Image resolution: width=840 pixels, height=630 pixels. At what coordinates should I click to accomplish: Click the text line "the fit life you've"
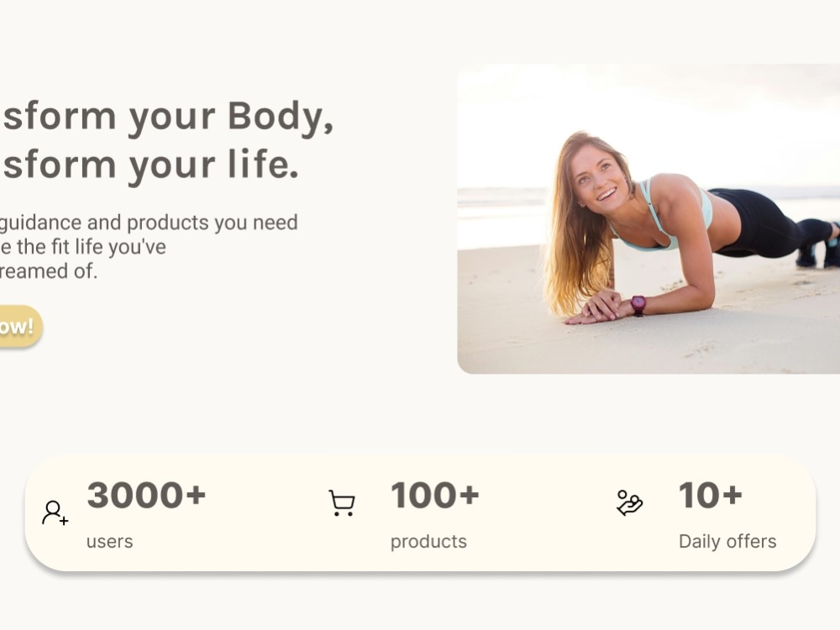pyautogui.click(x=83, y=247)
